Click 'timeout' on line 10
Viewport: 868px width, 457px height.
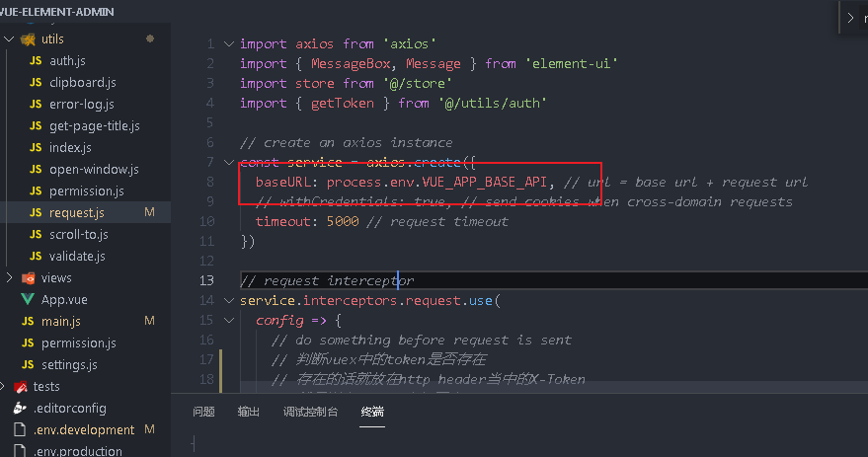282,221
